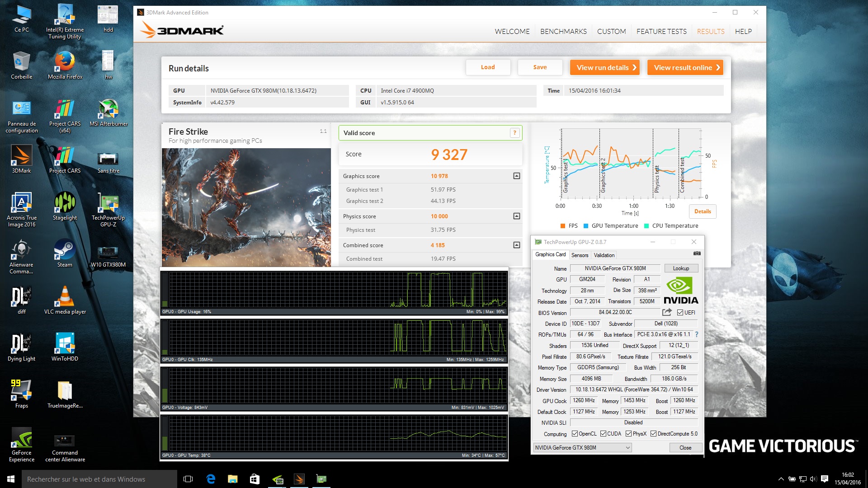Collapse Physics score section
This screenshot has width=868, height=488.
point(517,216)
